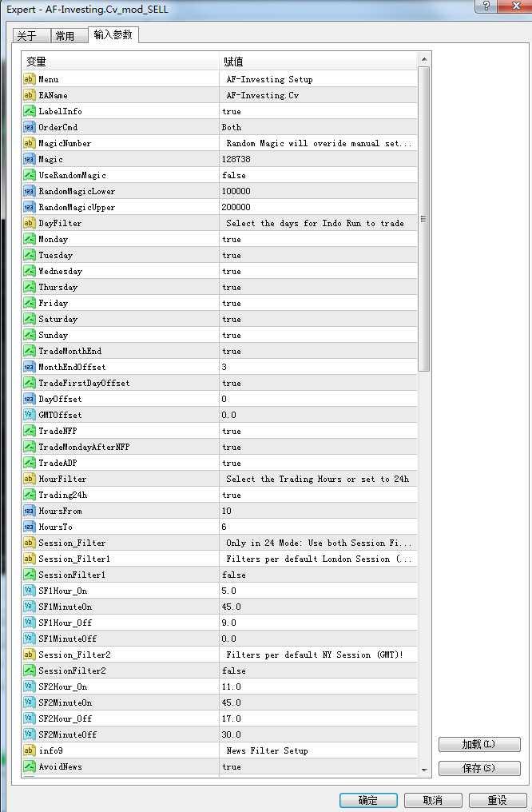Viewport: 532px width, 812px height.
Task: Click the boolean icon beside TradeMonthEnd
Action: 29,351
